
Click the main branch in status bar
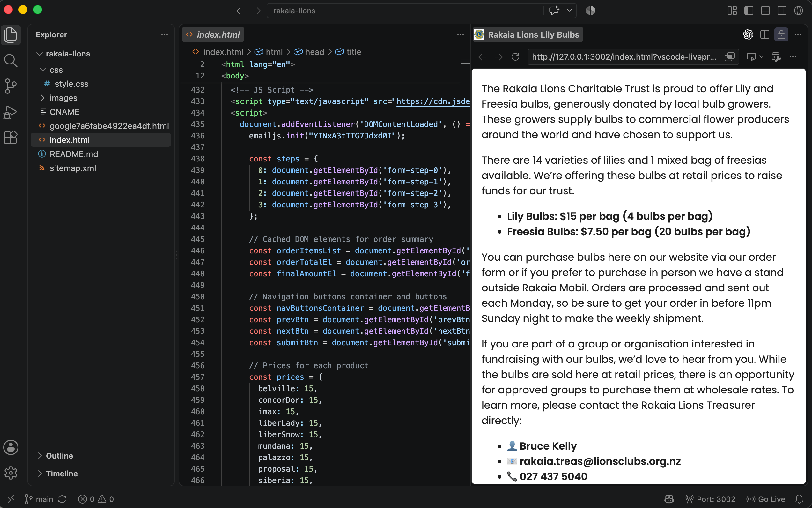click(39, 499)
